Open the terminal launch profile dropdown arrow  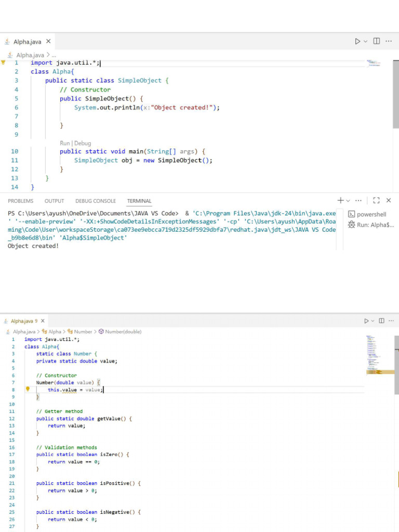pyautogui.click(x=348, y=201)
